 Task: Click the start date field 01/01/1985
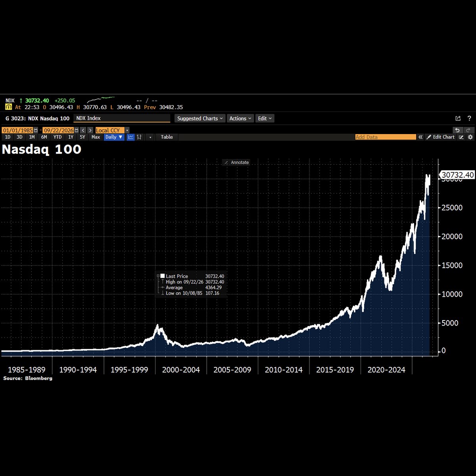18,130
